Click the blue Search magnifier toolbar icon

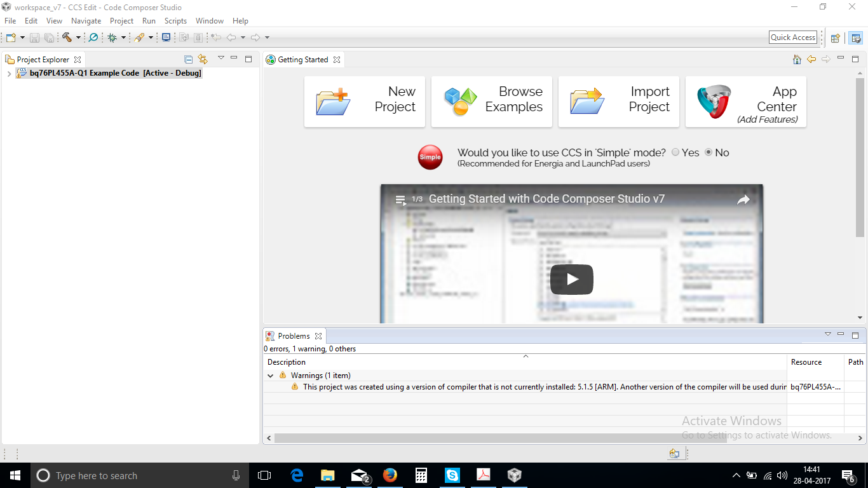(93, 37)
